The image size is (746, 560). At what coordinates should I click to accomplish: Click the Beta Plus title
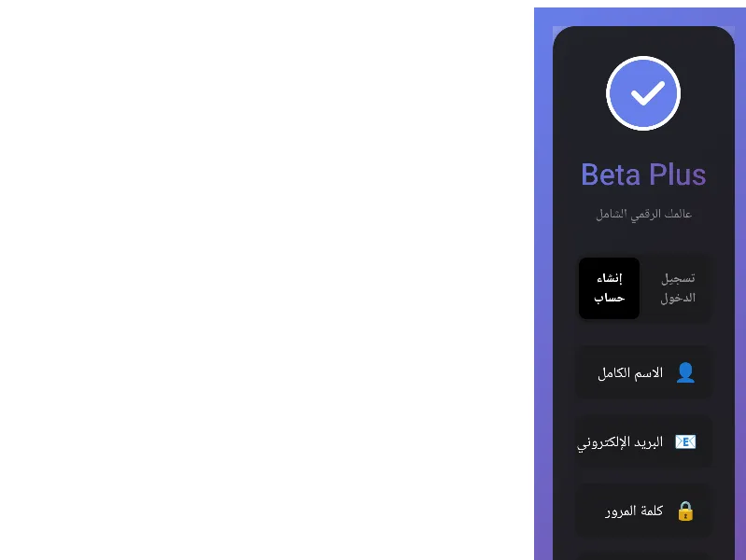click(x=643, y=175)
